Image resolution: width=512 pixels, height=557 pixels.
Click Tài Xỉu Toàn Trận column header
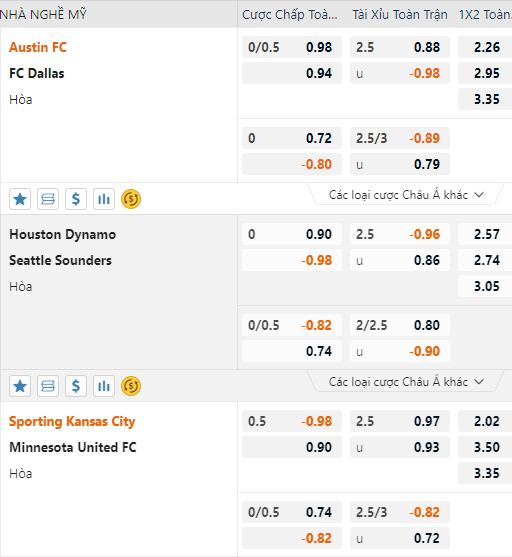point(400,15)
